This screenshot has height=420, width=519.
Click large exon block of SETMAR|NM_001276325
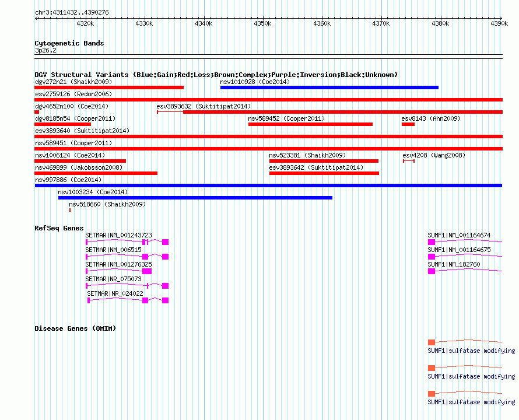pos(146,271)
